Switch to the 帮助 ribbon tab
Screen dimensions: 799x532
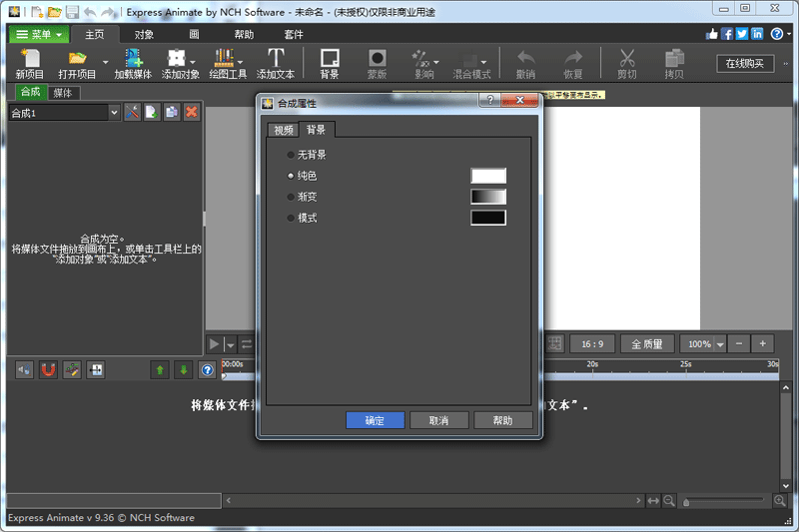point(244,34)
